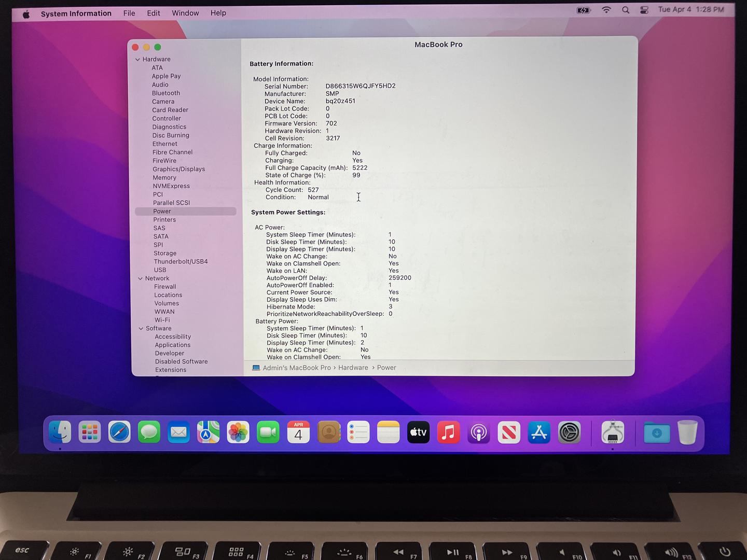Select Bluetooth in sidebar
The height and width of the screenshot is (560, 747).
point(166,93)
